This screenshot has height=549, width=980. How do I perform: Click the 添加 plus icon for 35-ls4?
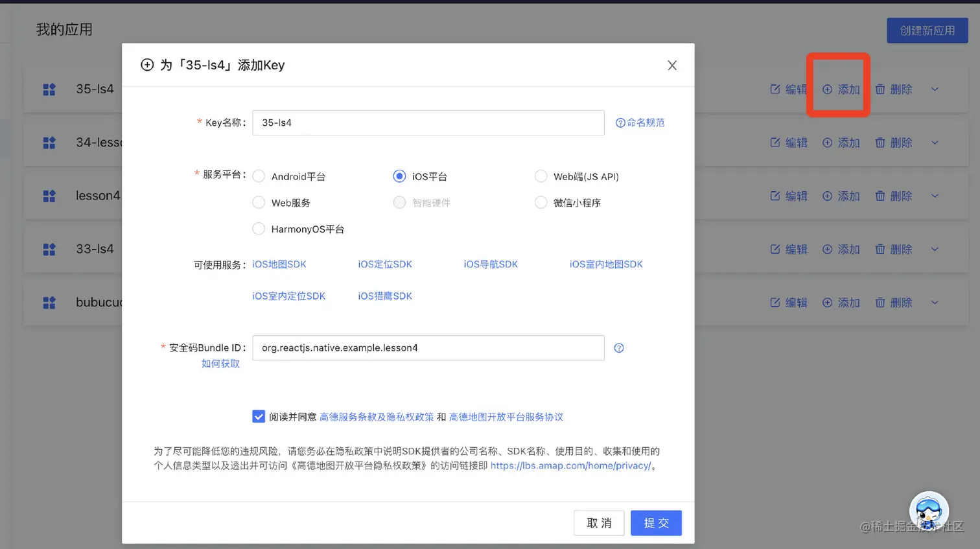pos(828,89)
